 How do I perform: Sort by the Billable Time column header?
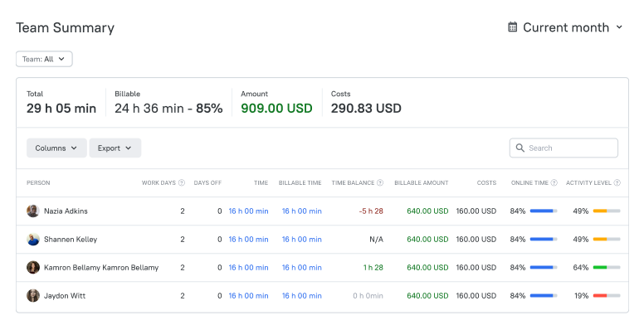point(300,183)
